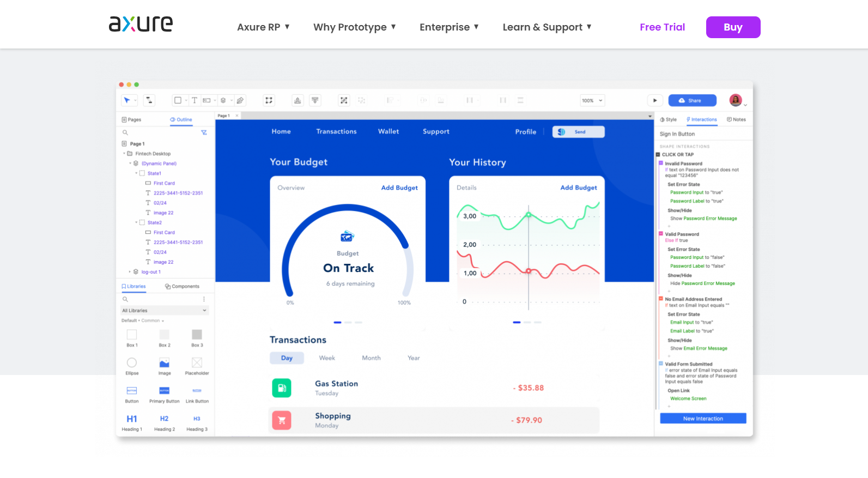The height and width of the screenshot is (478, 868).
Task: Collapse the State1 tree node
Action: click(x=136, y=173)
